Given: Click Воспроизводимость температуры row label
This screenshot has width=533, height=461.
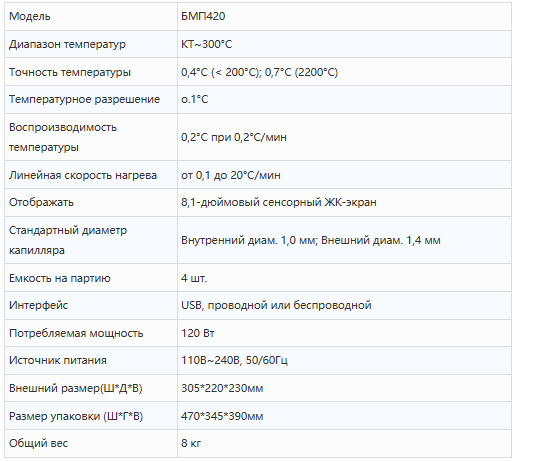Looking at the screenshot, I should pos(63,137).
